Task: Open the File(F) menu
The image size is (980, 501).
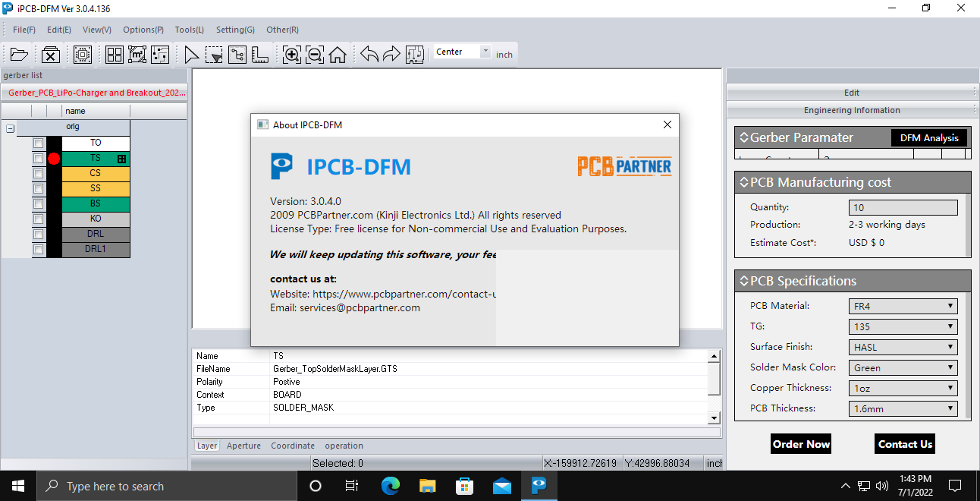Action: (x=24, y=30)
